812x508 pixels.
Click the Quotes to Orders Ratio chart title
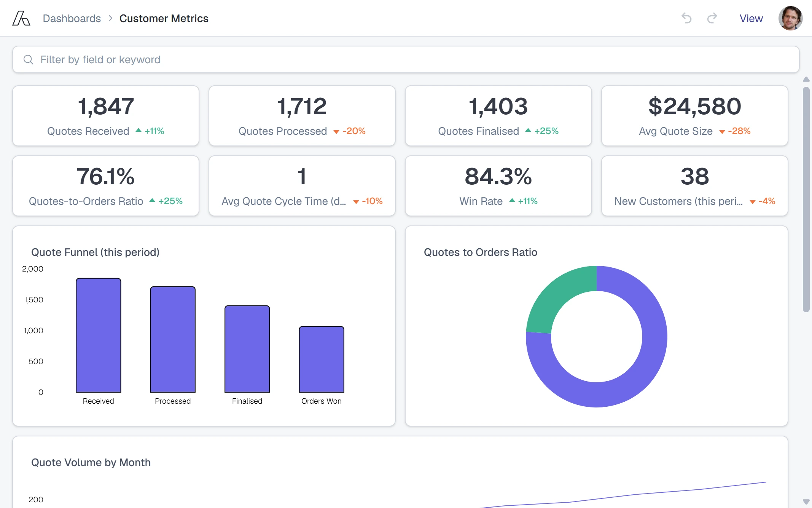point(481,252)
